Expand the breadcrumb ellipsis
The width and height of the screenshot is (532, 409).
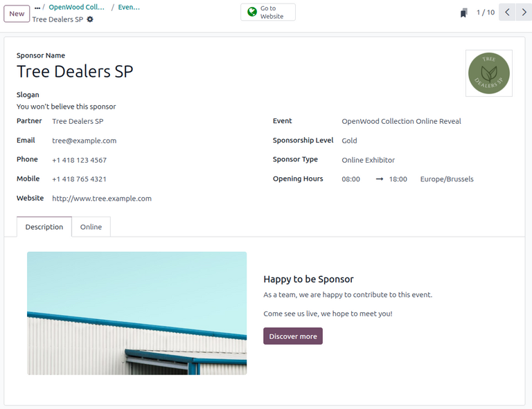pyautogui.click(x=37, y=8)
